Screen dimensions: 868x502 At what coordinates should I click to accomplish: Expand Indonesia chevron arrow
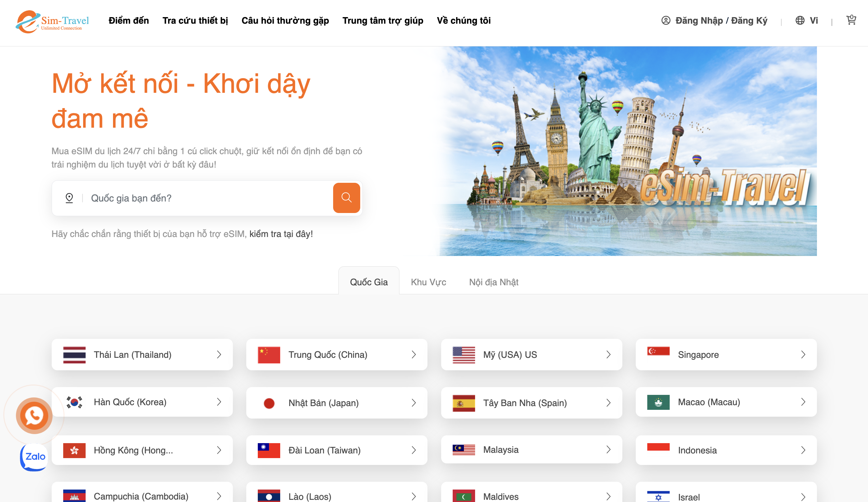pyautogui.click(x=803, y=450)
